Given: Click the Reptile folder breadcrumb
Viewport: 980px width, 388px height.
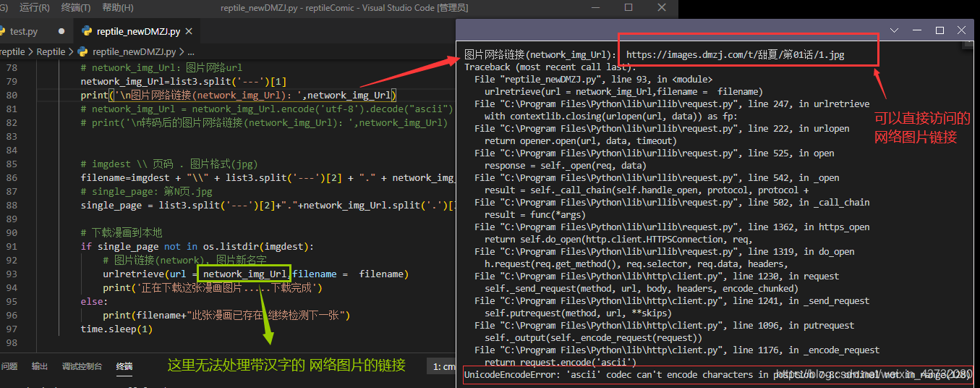Looking at the screenshot, I should 51,52.
